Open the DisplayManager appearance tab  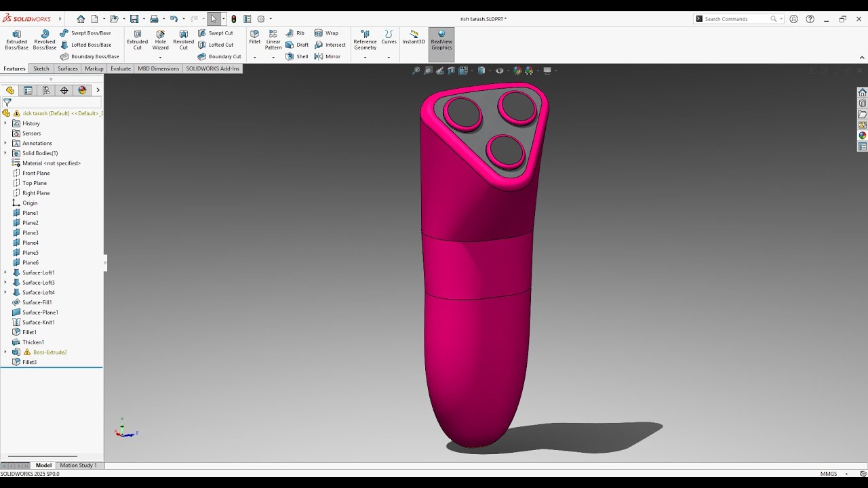click(83, 90)
